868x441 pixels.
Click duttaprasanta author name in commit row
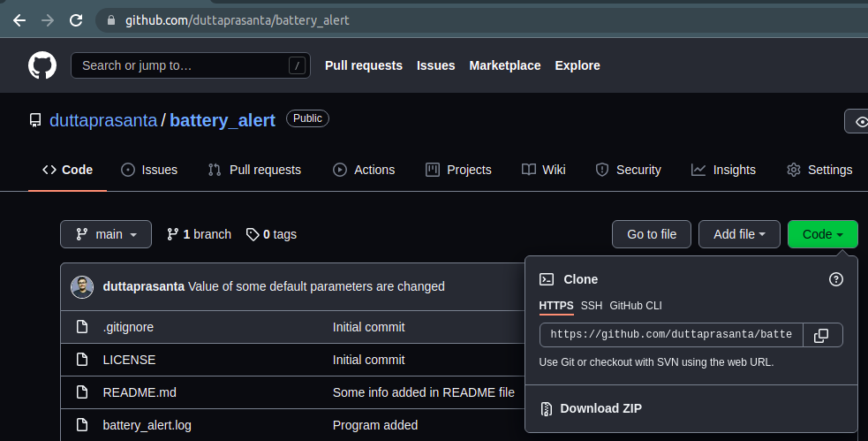pos(143,286)
